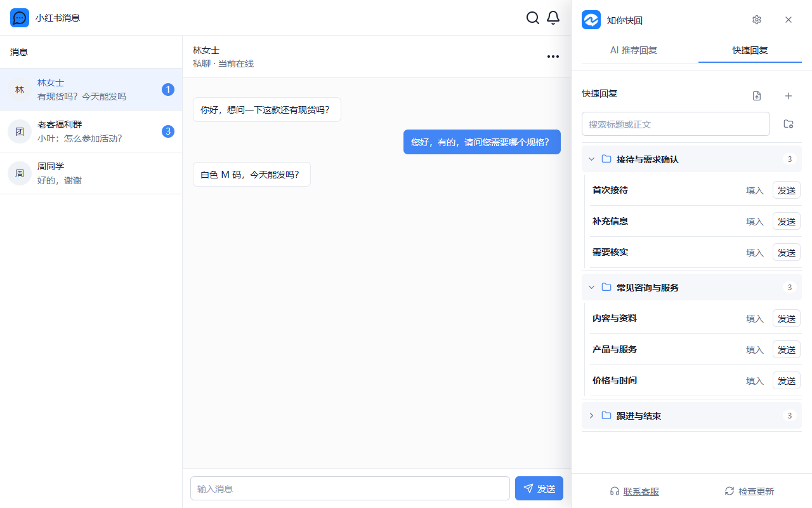Click the headset icon beside 联系客服
This screenshot has height=508, width=812.
click(614, 491)
